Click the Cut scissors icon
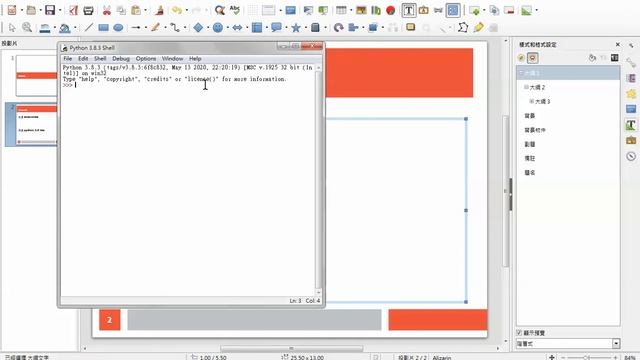This screenshot has width=640, height=360. point(107,10)
